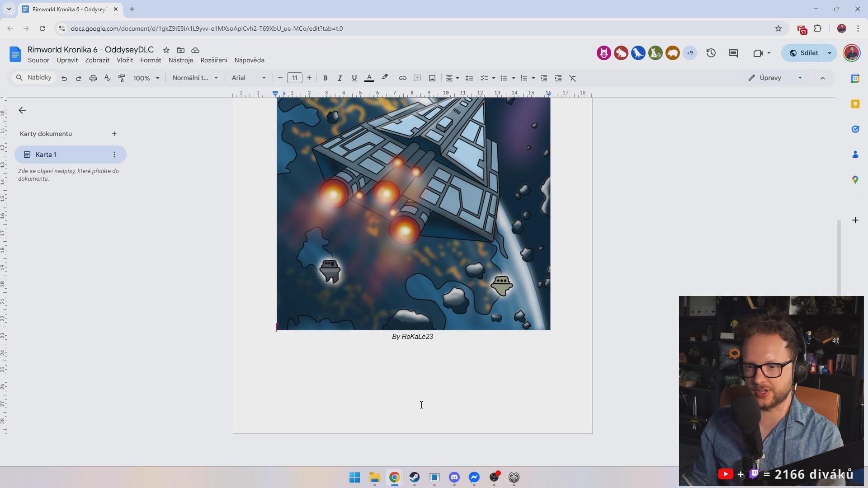
Task: Open Karta 1 options menu
Action: [x=114, y=155]
